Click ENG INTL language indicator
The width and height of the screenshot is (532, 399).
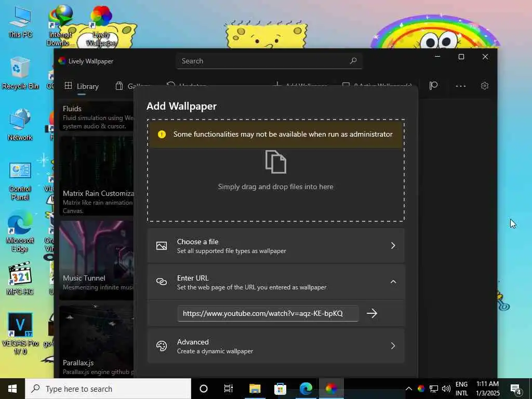coord(461,389)
